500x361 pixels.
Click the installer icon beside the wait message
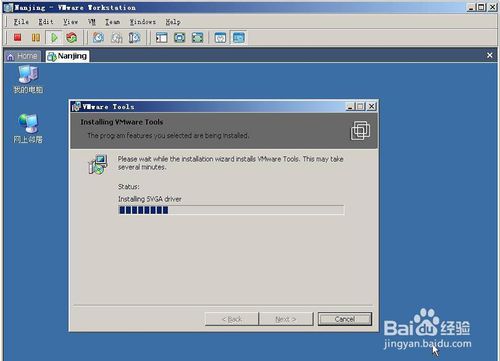(x=98, y=164)
